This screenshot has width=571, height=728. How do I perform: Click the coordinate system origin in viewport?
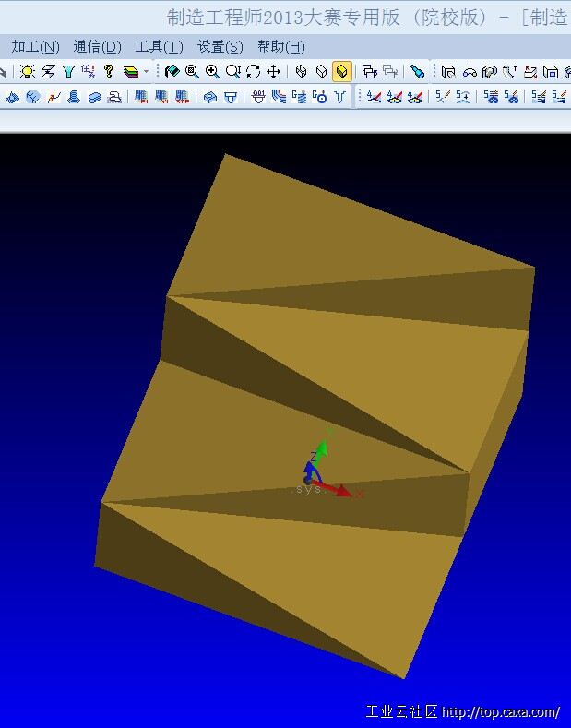308,479
